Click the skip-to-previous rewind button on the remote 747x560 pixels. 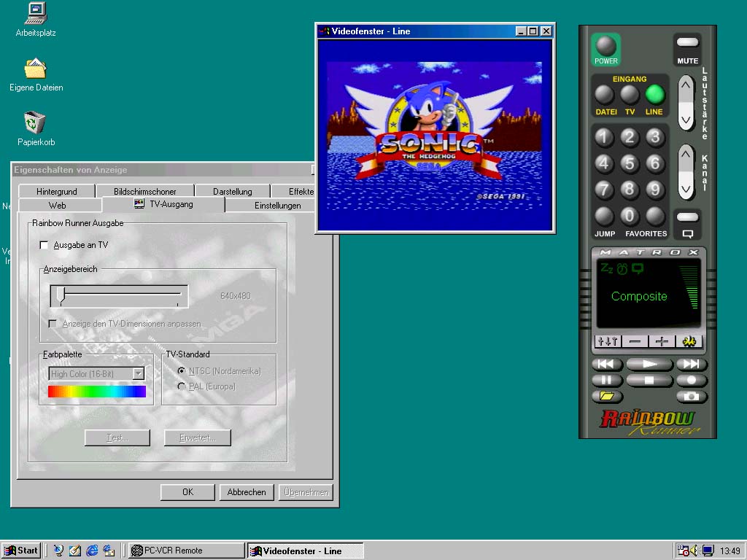pyautogui.click(x=606, y=365)
